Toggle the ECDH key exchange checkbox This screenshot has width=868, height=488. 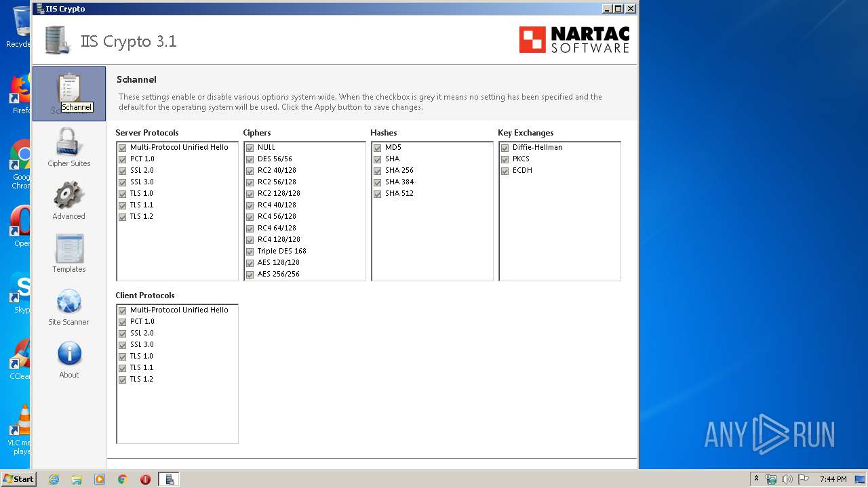click(505, 171)
